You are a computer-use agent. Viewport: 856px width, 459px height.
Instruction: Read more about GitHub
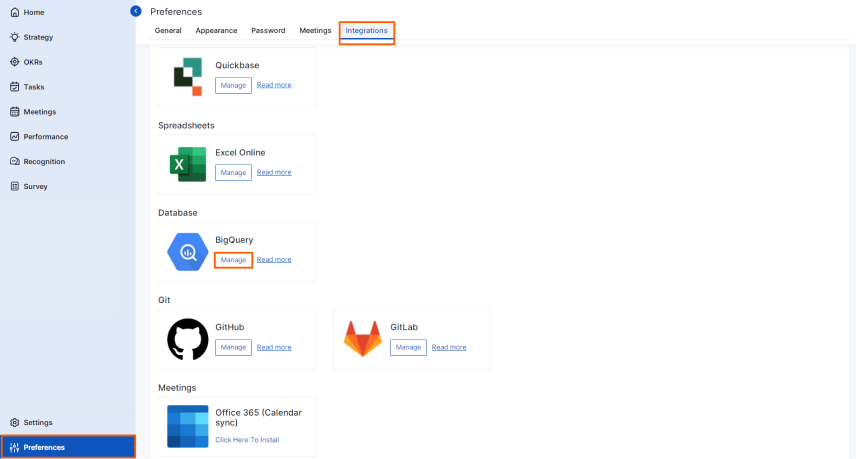(274, 347)
